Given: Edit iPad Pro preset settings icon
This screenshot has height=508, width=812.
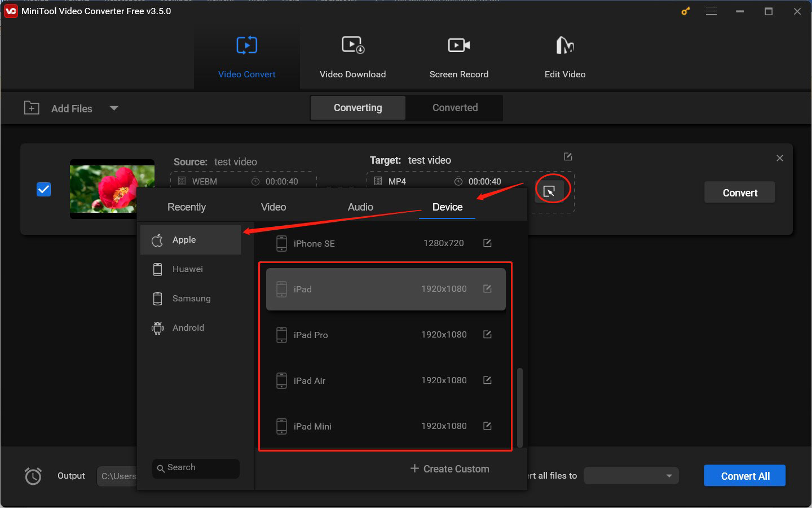Looking at the screenshot, I should (x=487, y=334).
